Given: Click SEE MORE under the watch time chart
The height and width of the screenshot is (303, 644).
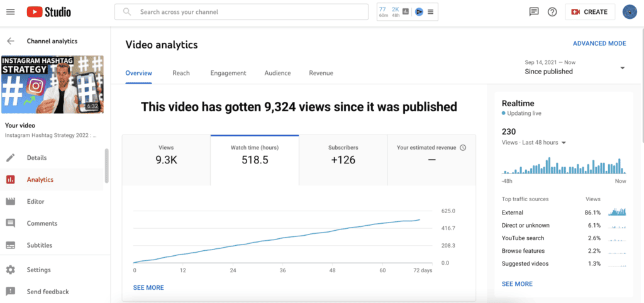Looking at the screenshot, I should pos(148,287).
